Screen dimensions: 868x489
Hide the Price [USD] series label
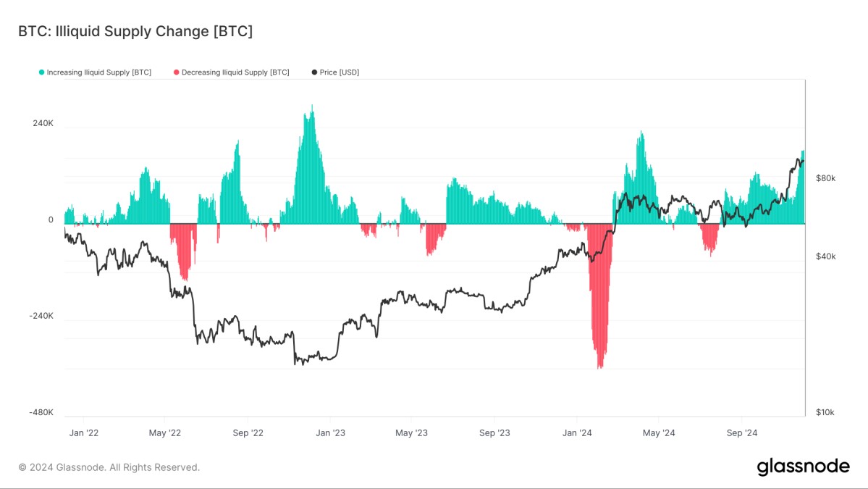click(x=340, y=72)
